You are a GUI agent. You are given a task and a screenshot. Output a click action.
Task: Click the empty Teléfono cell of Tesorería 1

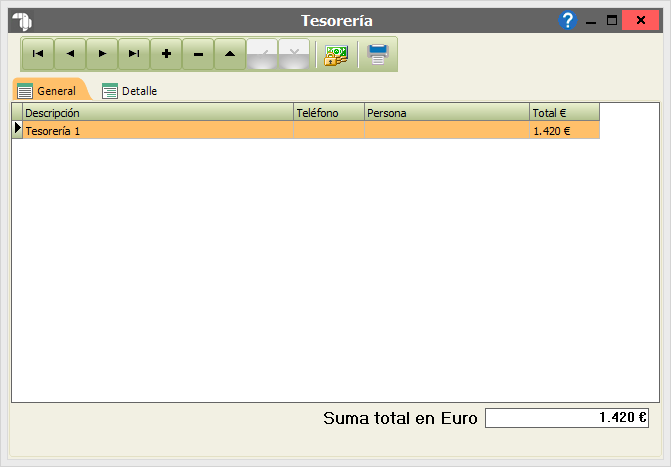coord(329,130)
